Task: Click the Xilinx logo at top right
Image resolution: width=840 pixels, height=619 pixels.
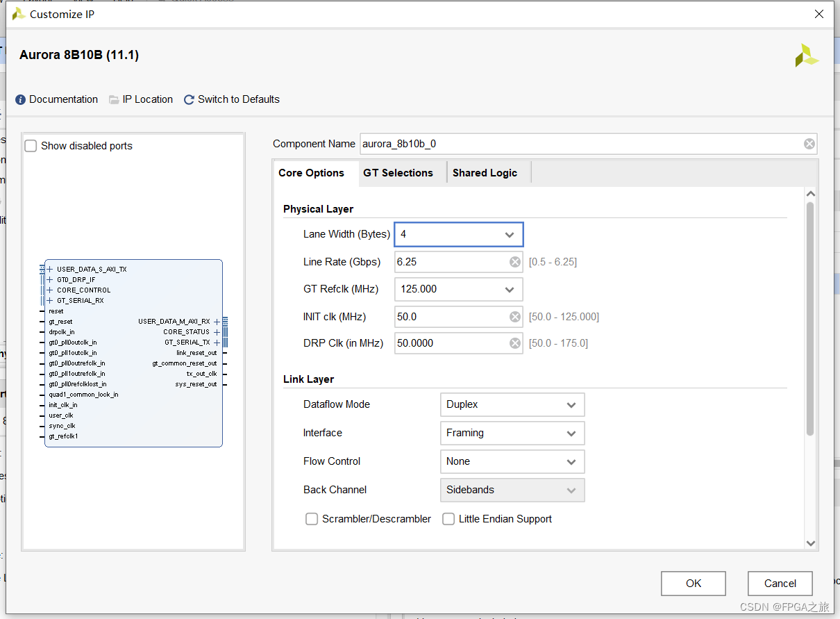Action: 807,56
